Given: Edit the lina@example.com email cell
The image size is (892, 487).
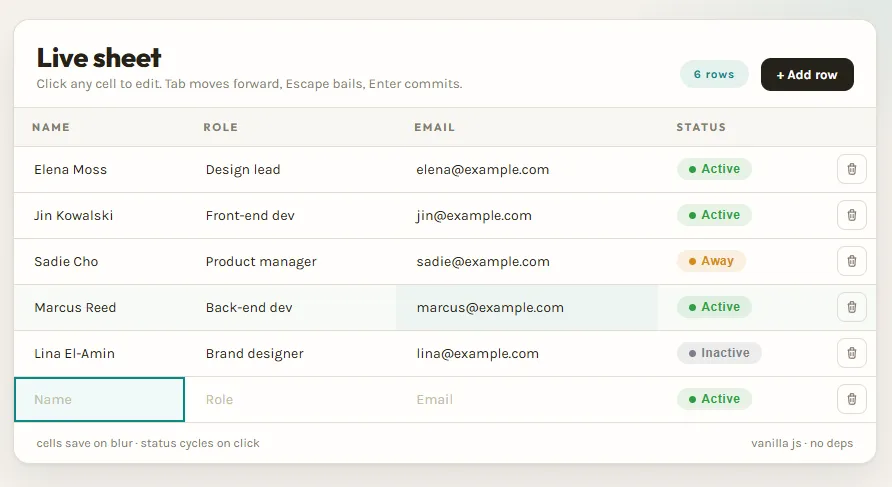Looking at the screenshot, I should coord(527,354).
